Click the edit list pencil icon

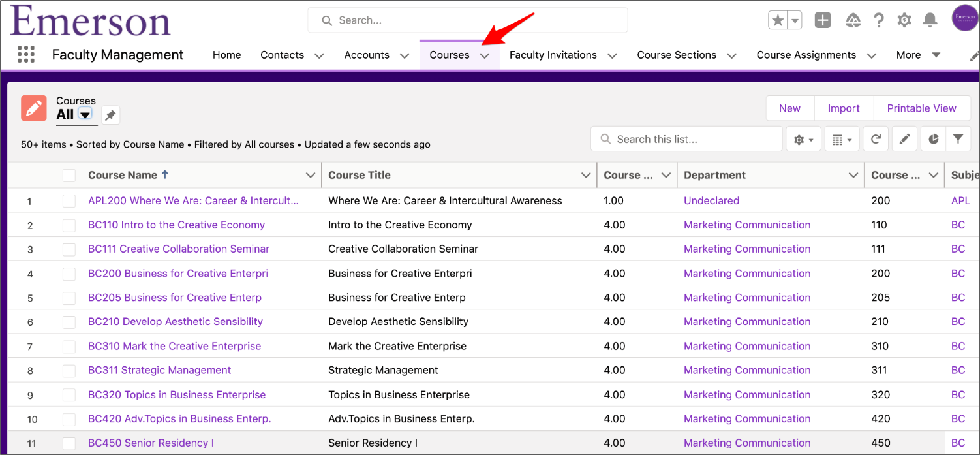[x=904, y=139]
